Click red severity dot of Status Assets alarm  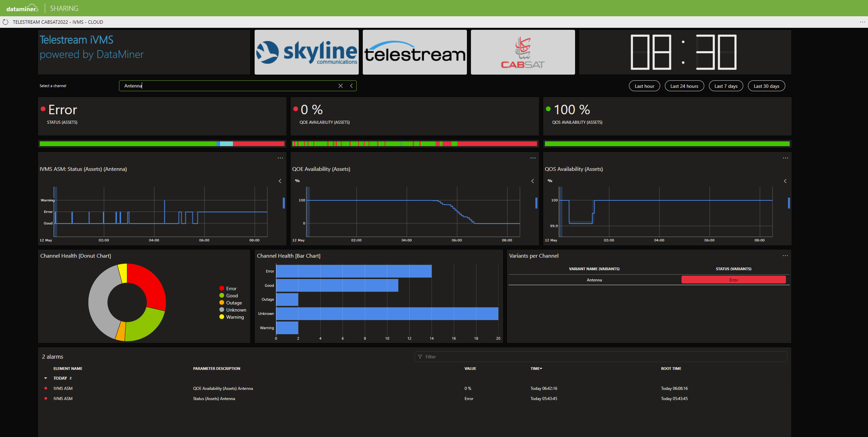click(46, 398)
